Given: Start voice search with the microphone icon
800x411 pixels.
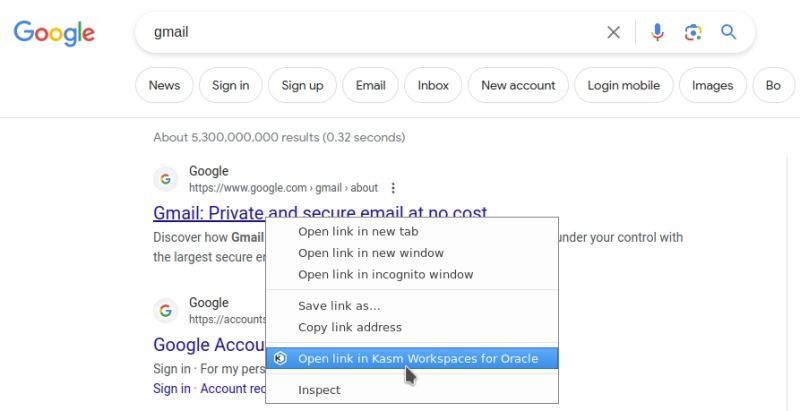Looking at the screenshot, I should 657,32.
